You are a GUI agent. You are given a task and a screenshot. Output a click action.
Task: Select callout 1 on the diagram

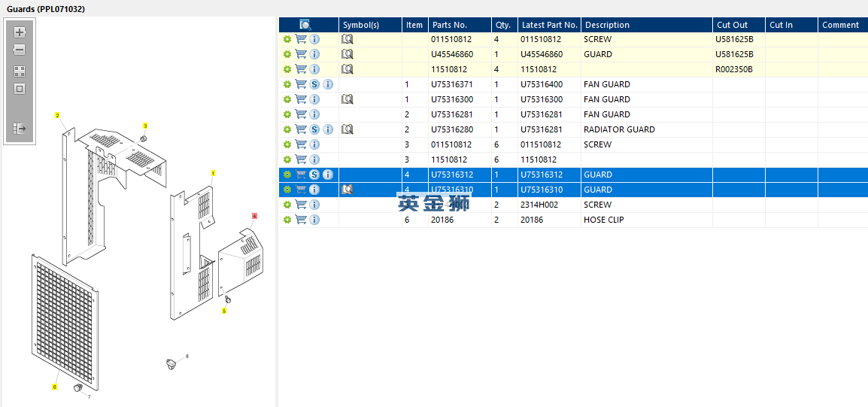click(x=213, y=173)
